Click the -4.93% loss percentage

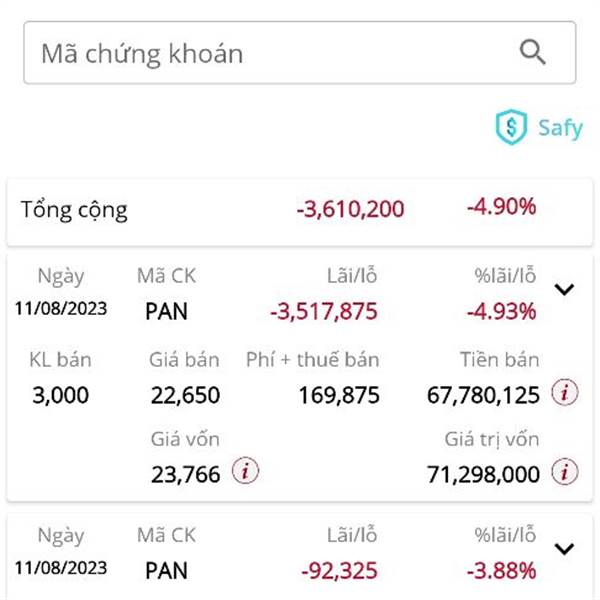501,311
